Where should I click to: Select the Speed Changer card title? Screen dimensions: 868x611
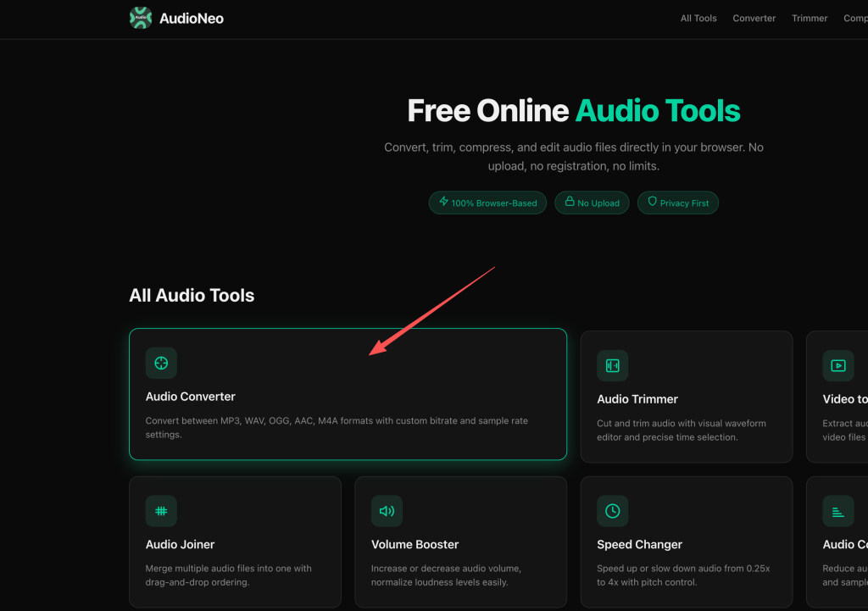pos(639,545)
